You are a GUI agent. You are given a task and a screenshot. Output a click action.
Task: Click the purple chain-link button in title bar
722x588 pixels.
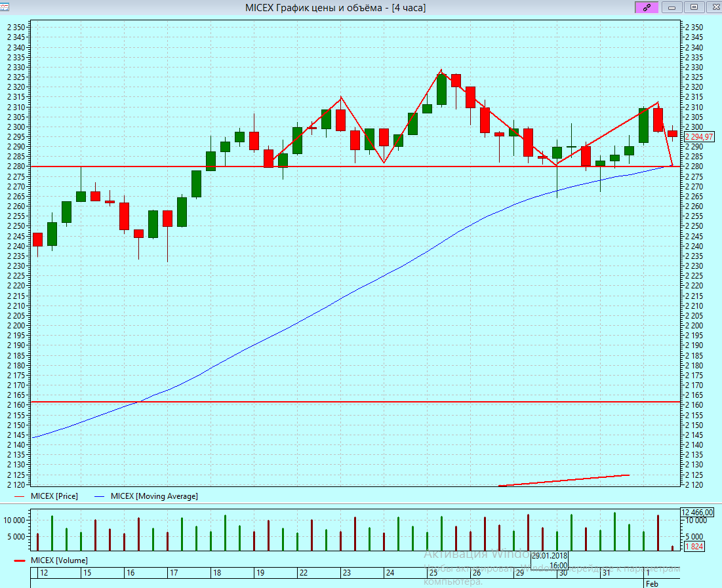(647, 7)
